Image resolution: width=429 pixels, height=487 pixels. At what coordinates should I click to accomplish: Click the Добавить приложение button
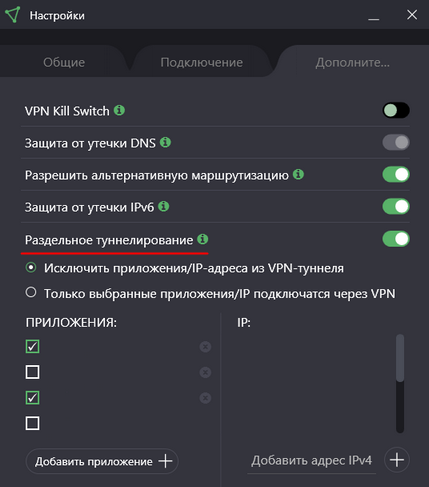click(x=102, y=461)
